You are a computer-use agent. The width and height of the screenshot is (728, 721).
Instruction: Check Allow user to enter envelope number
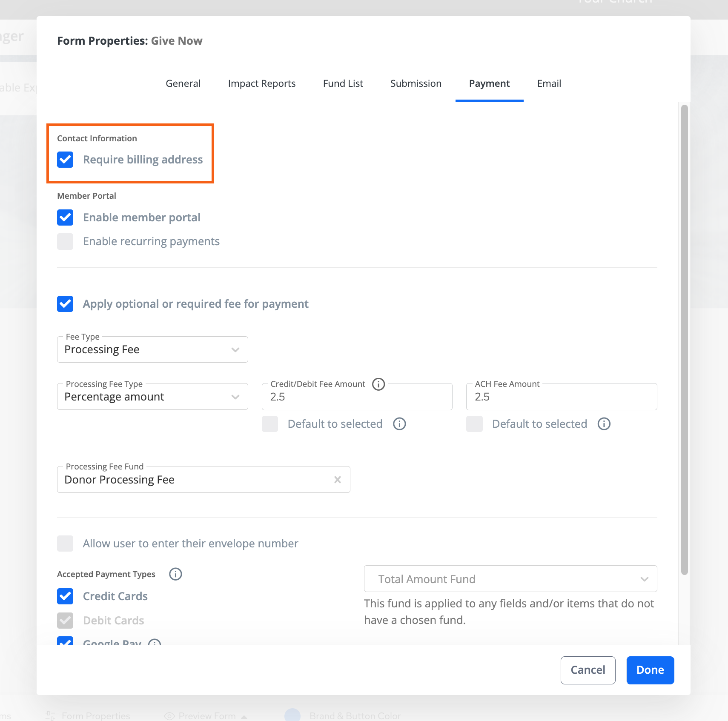tap(65, 544)
